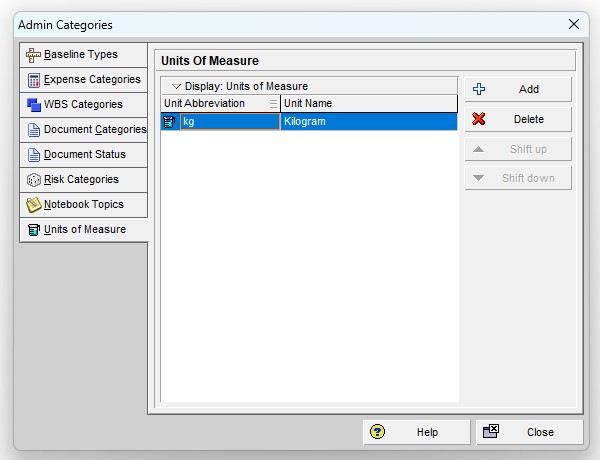Click the Document Status page icon

click(x=34, y=155)
